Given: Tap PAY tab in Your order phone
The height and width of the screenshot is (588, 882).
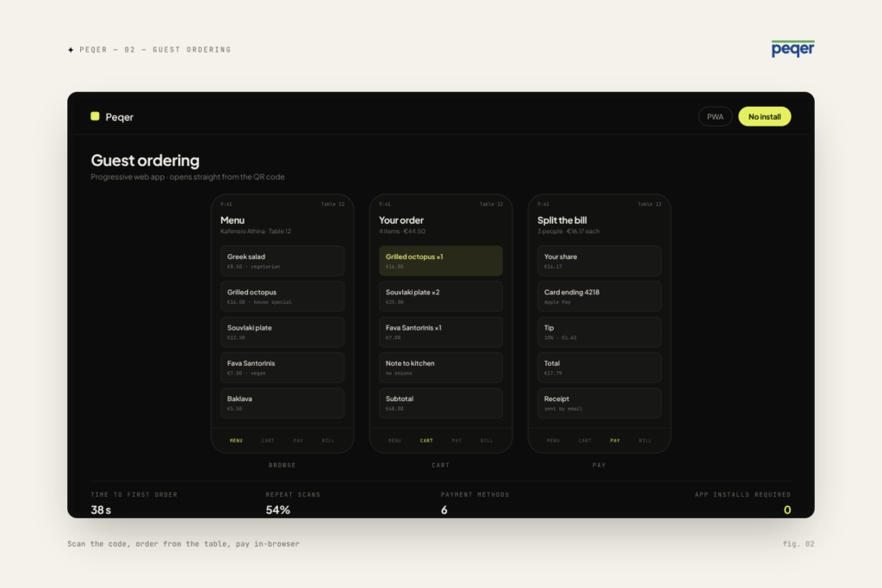Looking at the screenshot, I should point(457,441).
